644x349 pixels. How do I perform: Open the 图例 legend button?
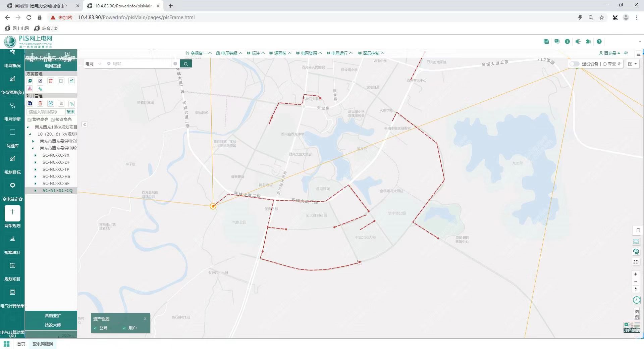click(x=637, y=314)
